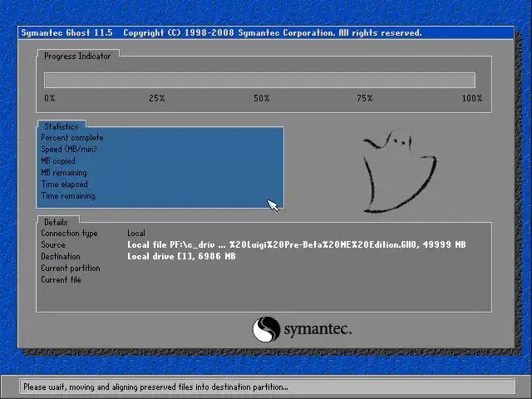This screenshot has height=399, width=532.
Task: Click the source GHO file path value
Action: pyautogui.click(x=297, y=244)
